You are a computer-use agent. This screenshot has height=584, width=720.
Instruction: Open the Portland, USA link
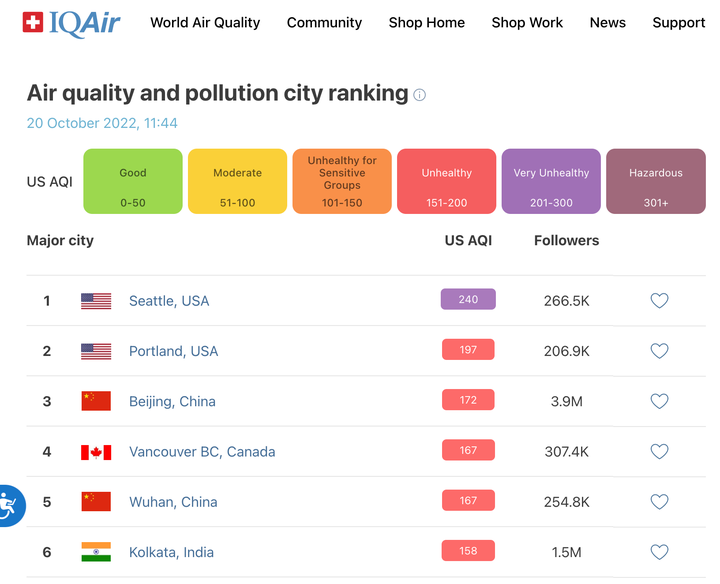pyautogui.click(x=174, y=351)
